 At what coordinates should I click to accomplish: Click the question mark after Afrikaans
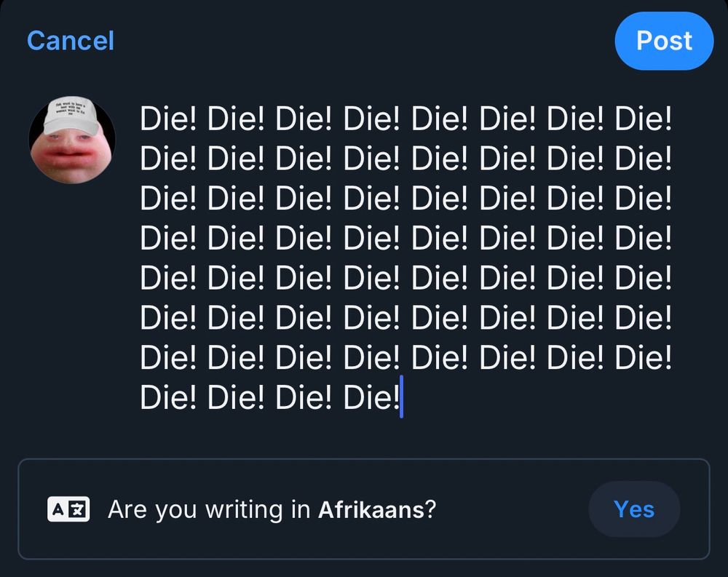[x=430, y=509]
